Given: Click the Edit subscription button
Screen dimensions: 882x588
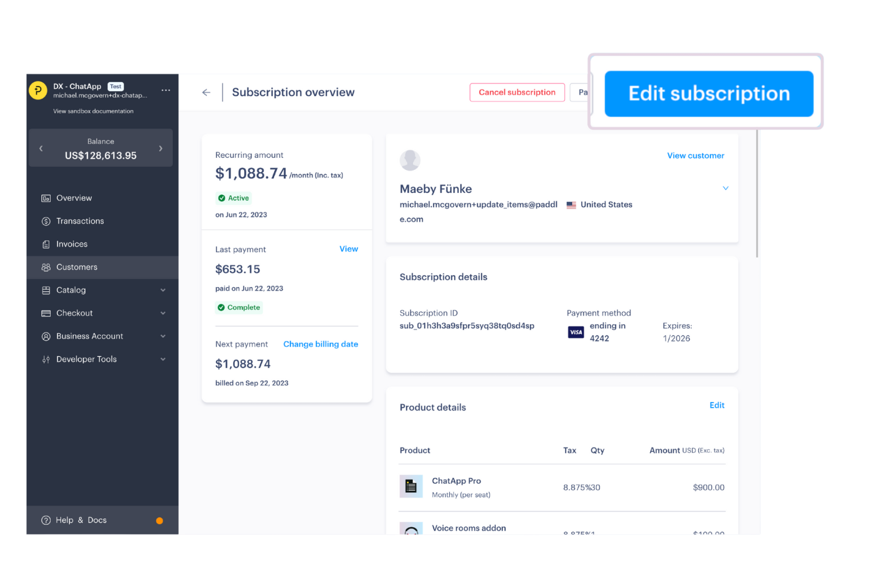Looking at the screenshot, I should coord(709,94).
